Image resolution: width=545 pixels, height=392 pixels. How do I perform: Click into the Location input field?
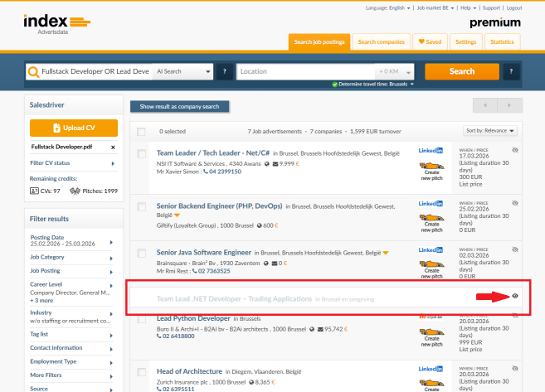point(306,71)
